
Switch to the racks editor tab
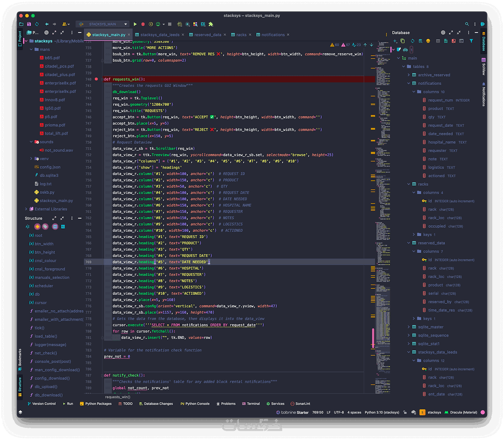pos(241,35)
